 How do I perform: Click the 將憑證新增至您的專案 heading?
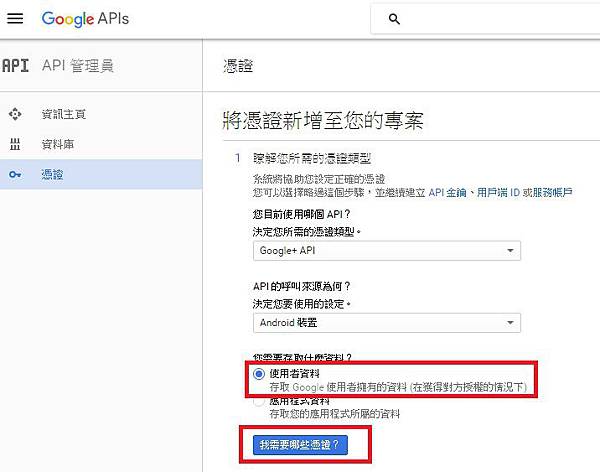(x=323, y=120)
